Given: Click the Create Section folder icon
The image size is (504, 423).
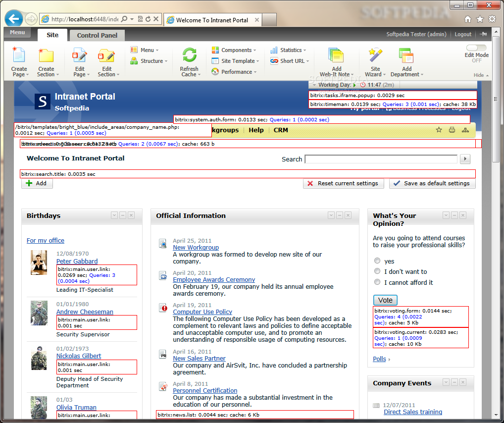Looking at the screenshot, I should point(46,55).
